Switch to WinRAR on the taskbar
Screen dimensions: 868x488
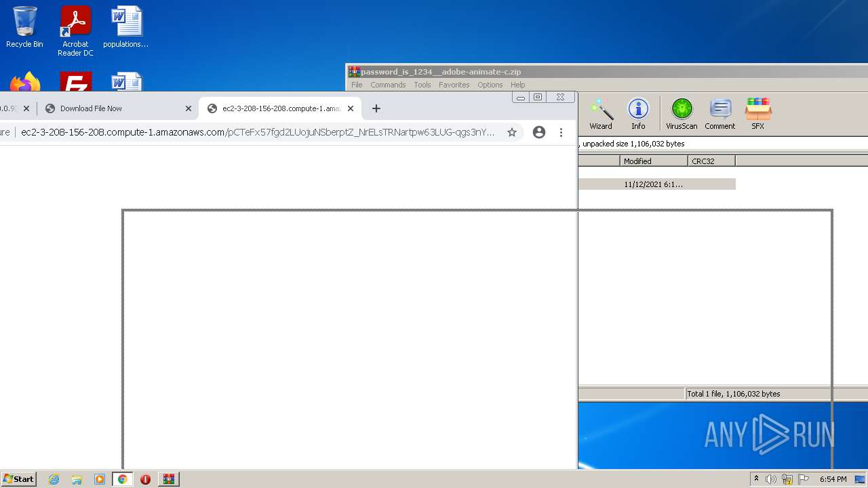[x=169, y=479]
